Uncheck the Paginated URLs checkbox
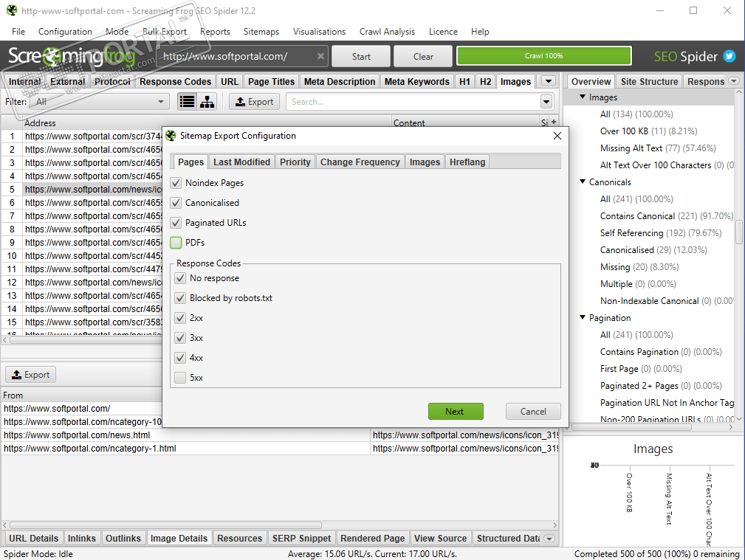The width and height of the screenshot is (745, 560). click(x=176, y=223)
